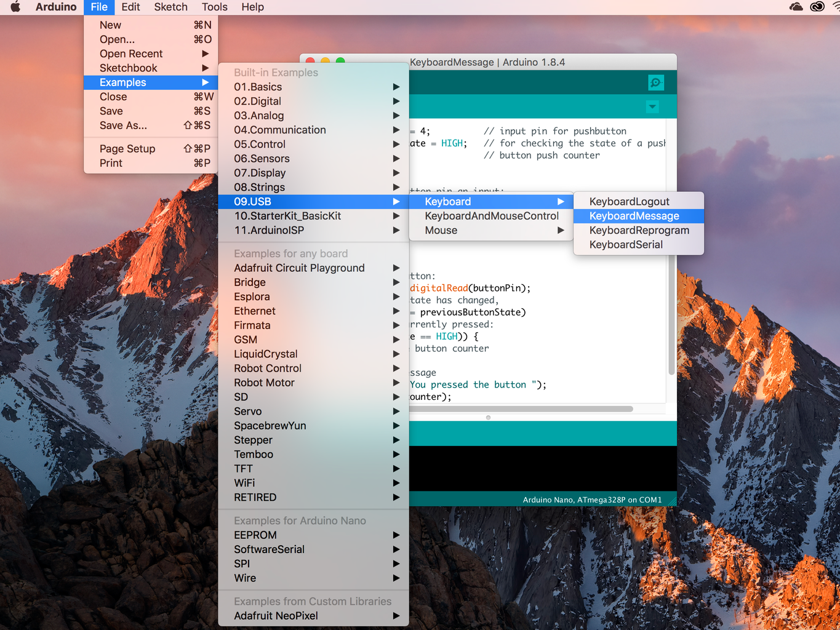840x630 pixels.
Task: Open the Adafruit NeoPixel examples submenu
Action: (x=313, y=616)
